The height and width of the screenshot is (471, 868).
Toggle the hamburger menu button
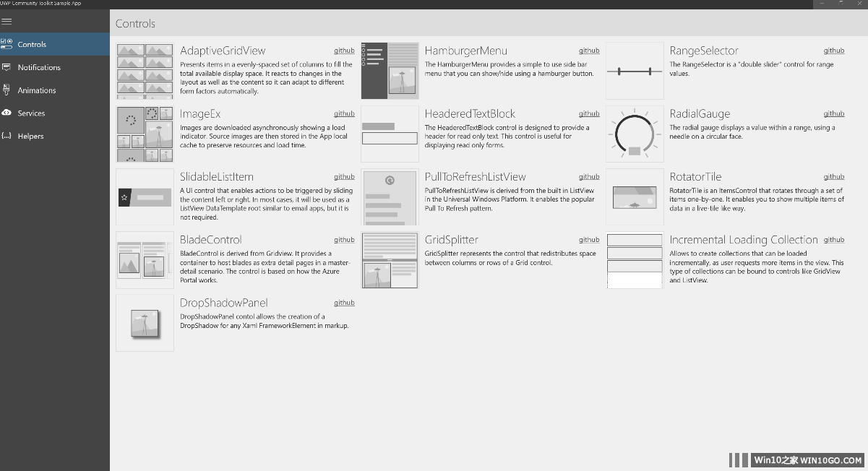click(7, 21)
